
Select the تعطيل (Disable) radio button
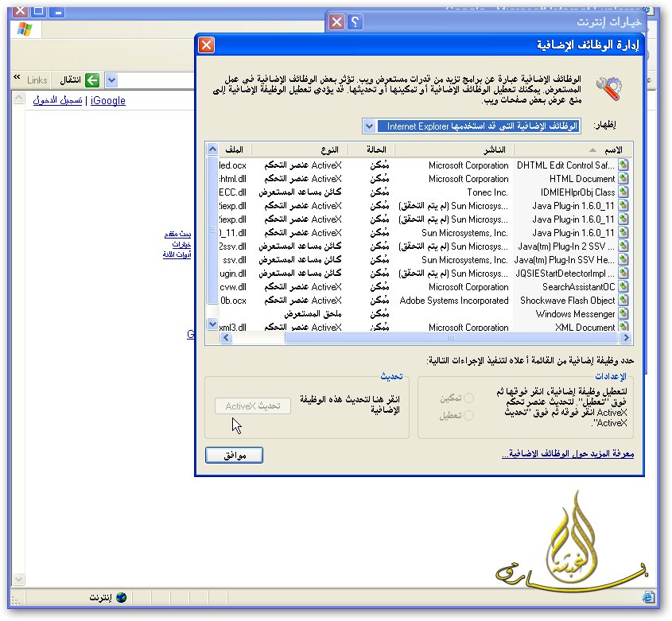[x=469, y=415]
